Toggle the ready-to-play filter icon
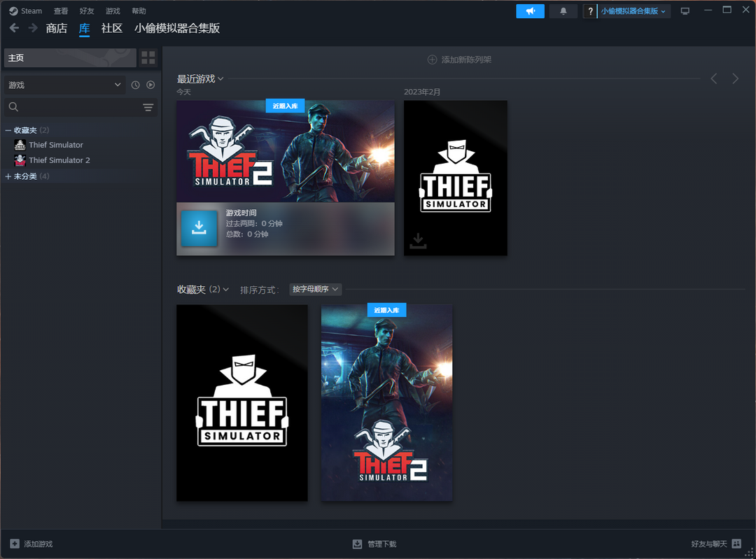This screenshot has height=559, width=756. (x=150, y=85)
